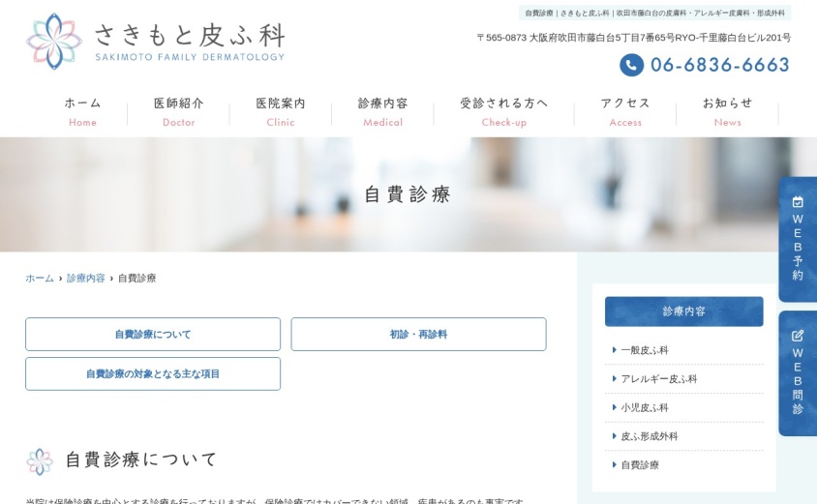Viewport: 817px width, 504px height.
Task: Click the 診療内容 breadcrumb link
Action: (x=86, y=278)
